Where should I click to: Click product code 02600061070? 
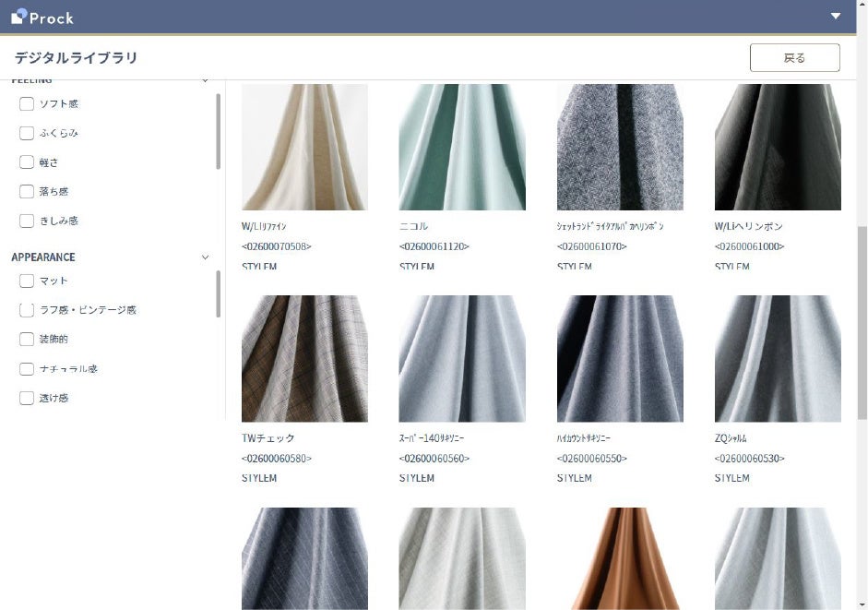(592, 246)
